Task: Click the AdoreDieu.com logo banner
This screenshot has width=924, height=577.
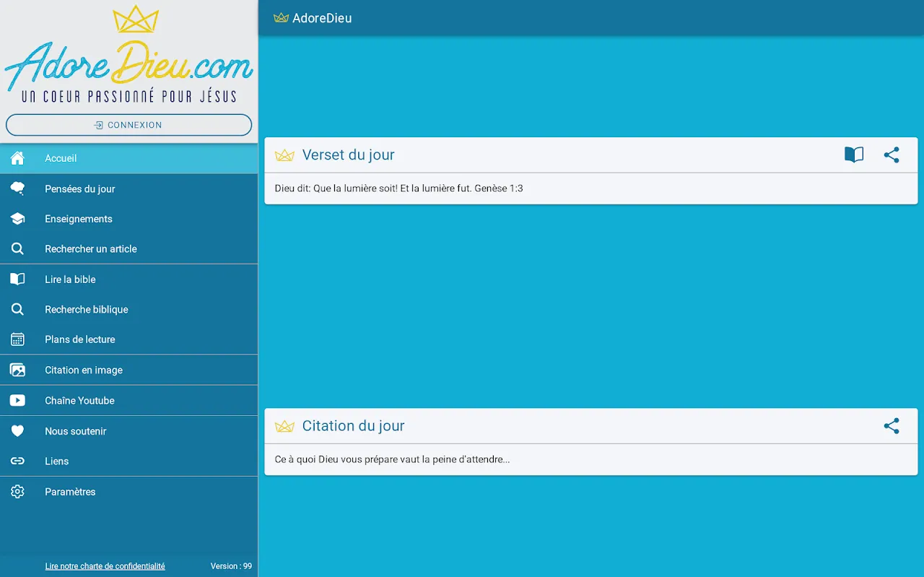Action: [x=128, y=56]
